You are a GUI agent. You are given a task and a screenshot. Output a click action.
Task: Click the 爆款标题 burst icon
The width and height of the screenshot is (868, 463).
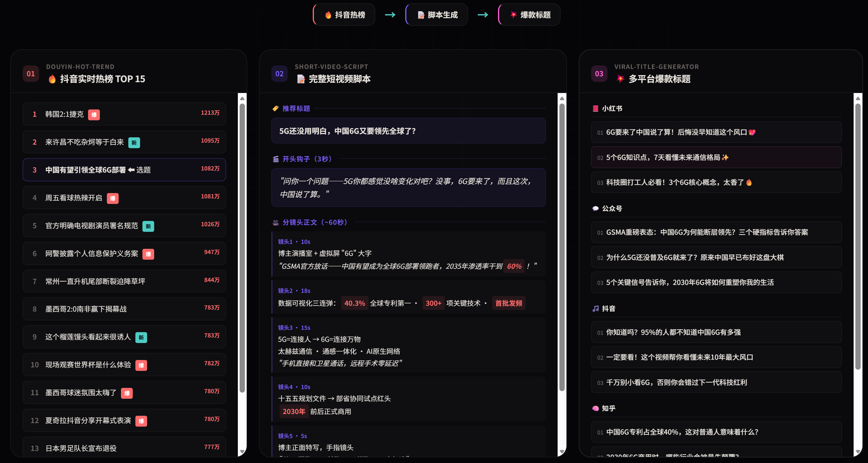pos(513,14)
